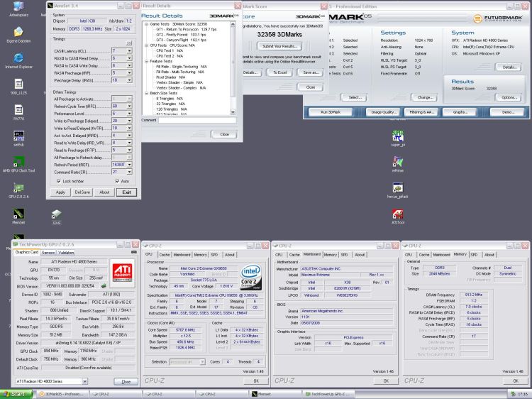Launch the ATITool desktop icon

(x=398, y=214)
